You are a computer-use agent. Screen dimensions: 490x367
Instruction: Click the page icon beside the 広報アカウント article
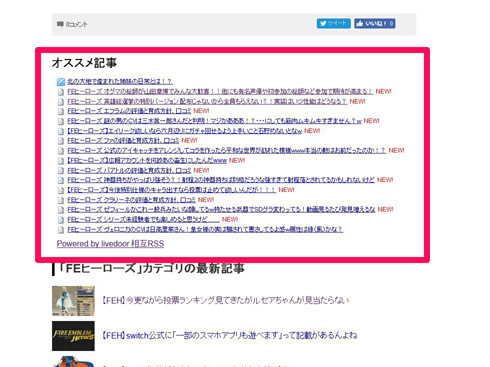tap(61, 161)
